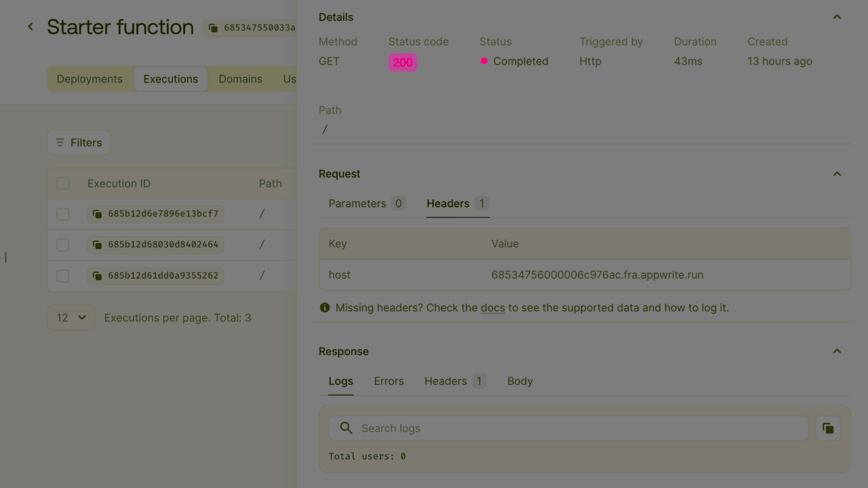Click the info icon before missing headers message
The image size is (868, 488).
click(324, 307)
